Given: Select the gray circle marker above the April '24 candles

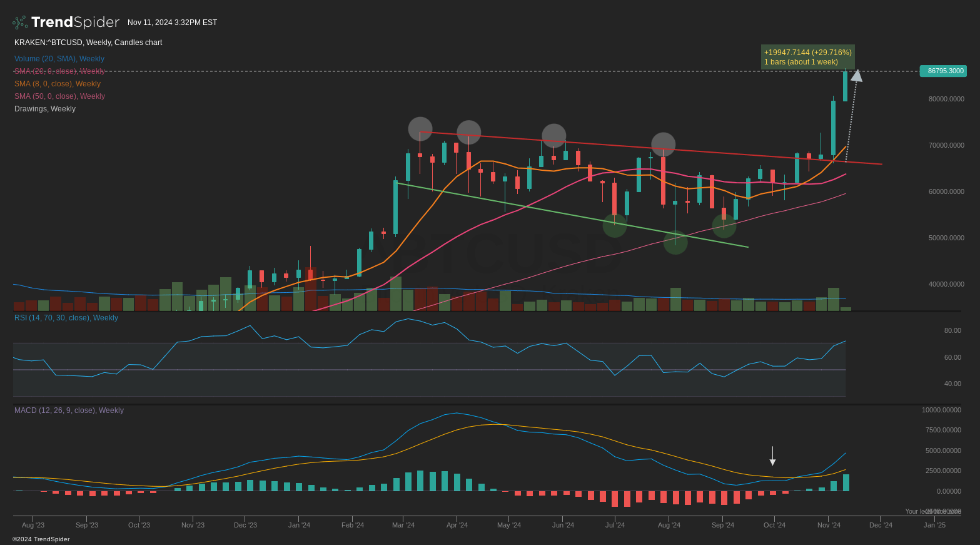Looking at the screenshot, I should 468,131.
